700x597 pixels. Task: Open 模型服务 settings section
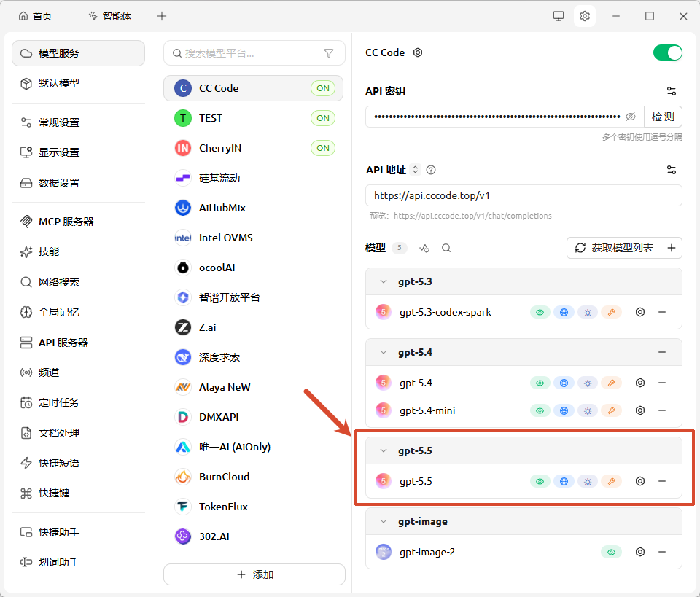tap(78, 53)
